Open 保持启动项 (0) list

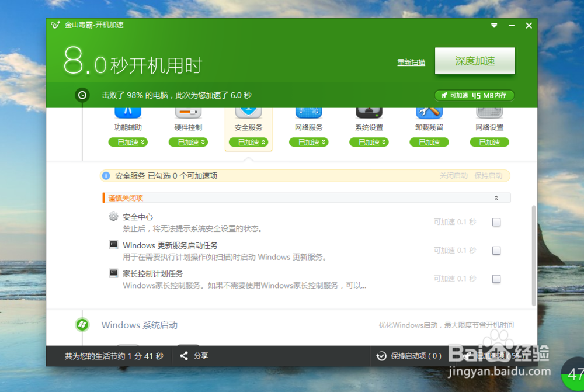click(x=409, y=356)
